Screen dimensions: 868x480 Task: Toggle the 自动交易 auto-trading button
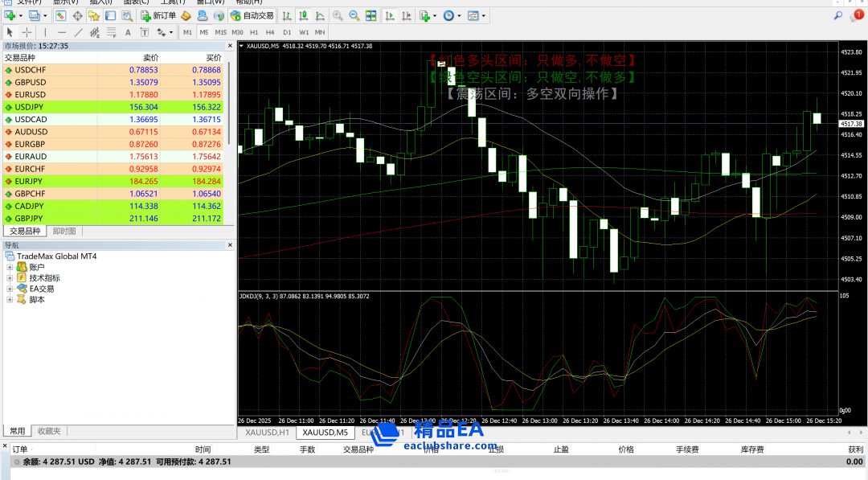point(252,15)
